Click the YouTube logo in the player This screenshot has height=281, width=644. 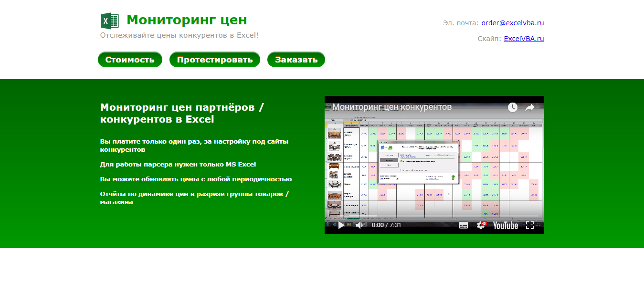[505, 225]
